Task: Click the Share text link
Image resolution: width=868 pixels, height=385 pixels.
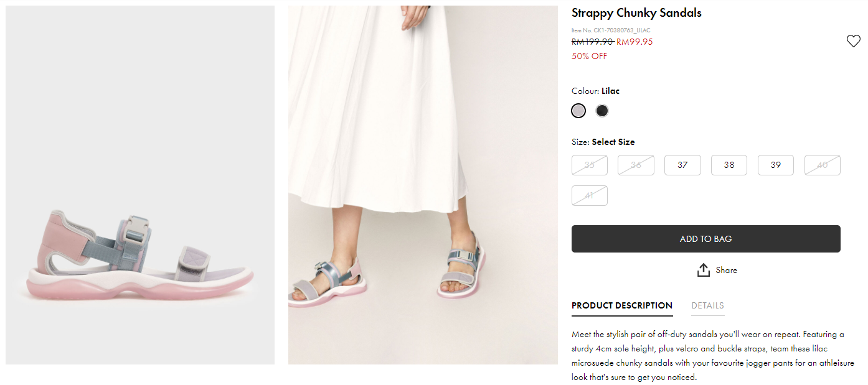Action: click(x=726, y=270)
